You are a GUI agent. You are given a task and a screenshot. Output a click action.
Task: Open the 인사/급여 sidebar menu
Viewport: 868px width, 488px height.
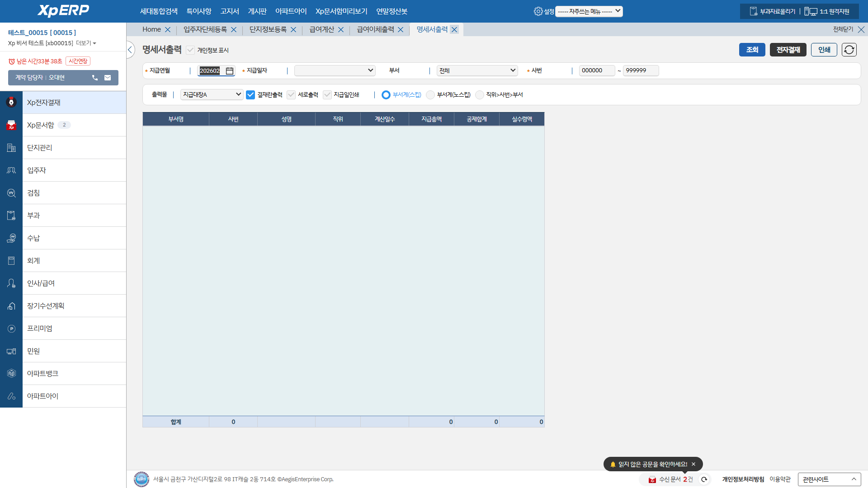coord(41,283)
